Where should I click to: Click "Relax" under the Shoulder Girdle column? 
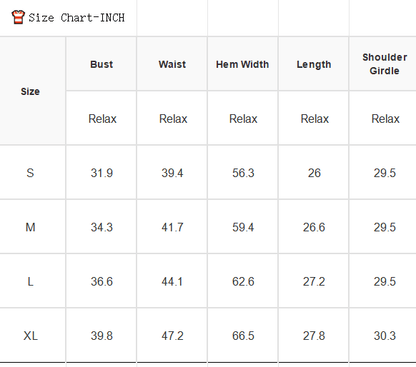click(x=385, y=119)
